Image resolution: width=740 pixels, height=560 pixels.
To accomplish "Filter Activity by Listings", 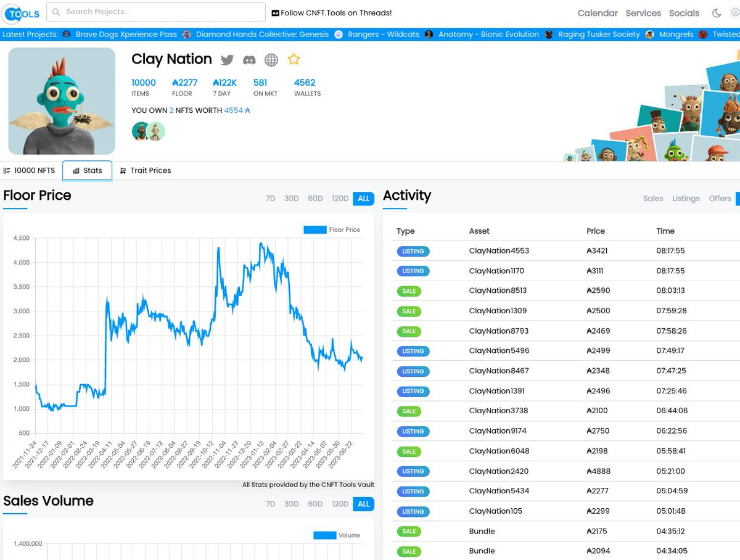I will (x=686, y=198).
